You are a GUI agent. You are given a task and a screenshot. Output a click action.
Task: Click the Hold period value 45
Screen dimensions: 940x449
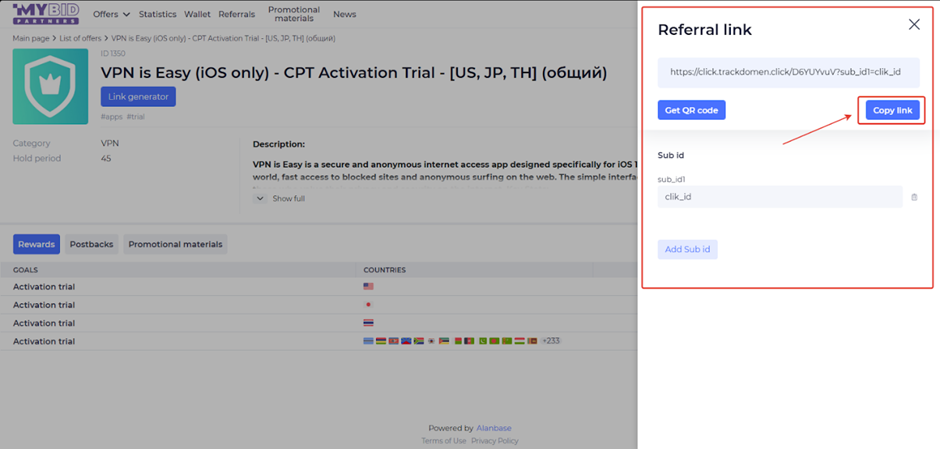pos(106,158)
